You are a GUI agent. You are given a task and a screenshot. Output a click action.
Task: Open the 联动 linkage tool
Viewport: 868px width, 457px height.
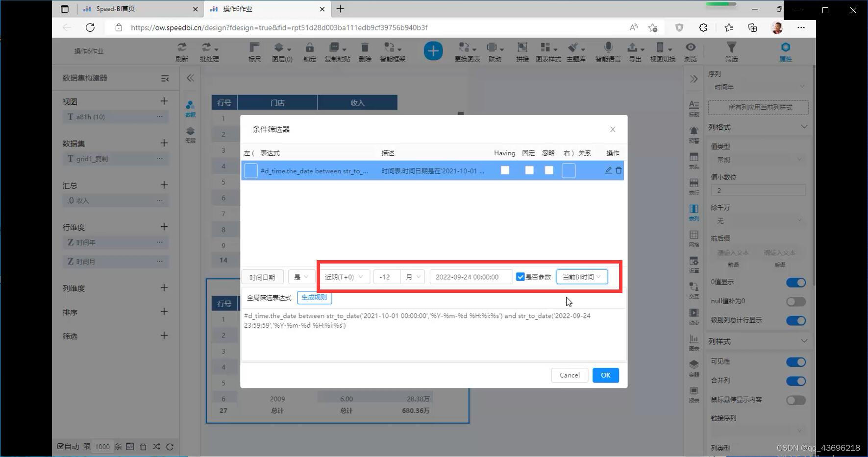point(495,51)
